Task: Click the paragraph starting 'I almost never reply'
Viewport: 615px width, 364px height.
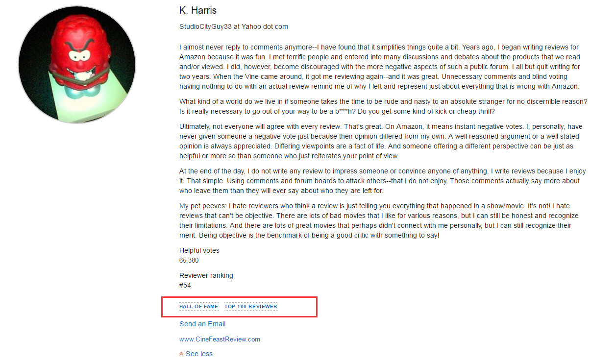Action: click(380, 67)
